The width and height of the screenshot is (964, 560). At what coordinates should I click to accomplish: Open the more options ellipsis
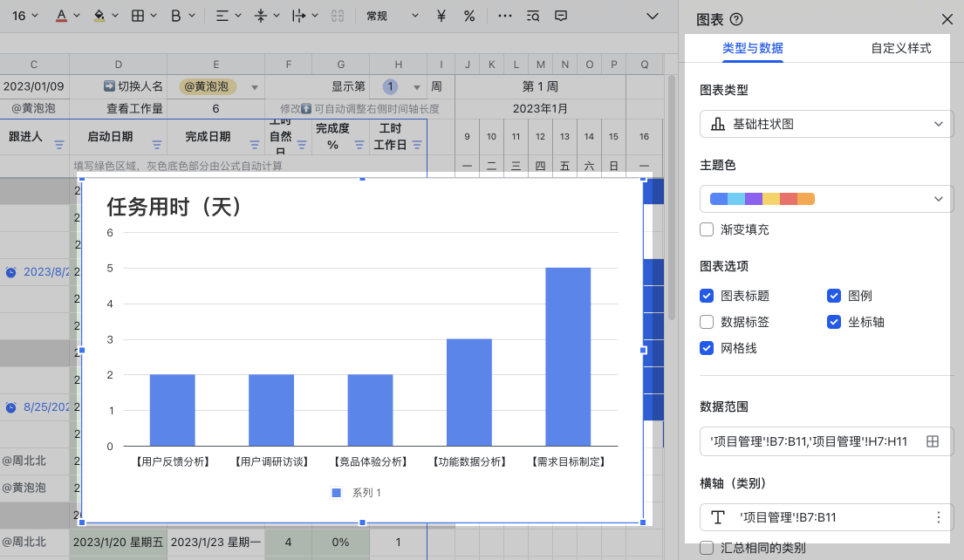pos(505,16)
